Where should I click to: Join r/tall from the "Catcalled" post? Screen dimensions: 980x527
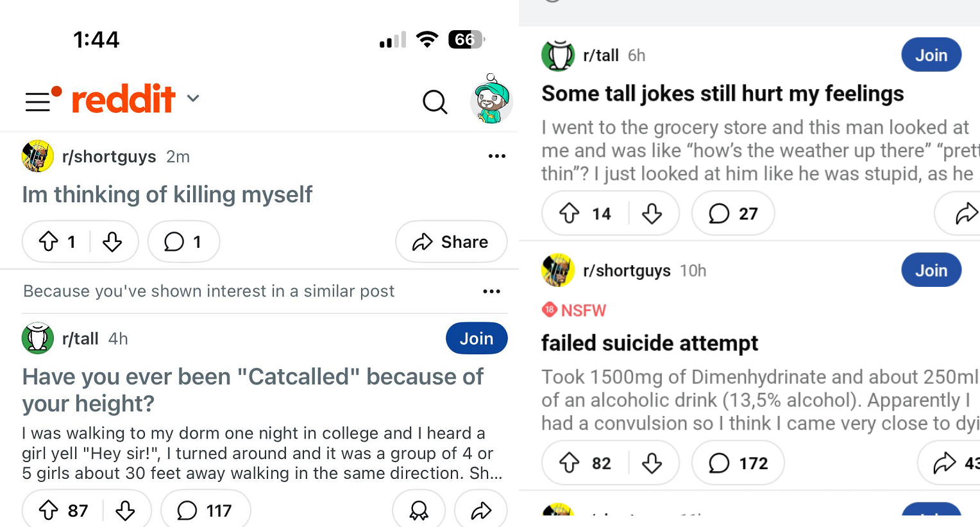click(x=476, y=338)
